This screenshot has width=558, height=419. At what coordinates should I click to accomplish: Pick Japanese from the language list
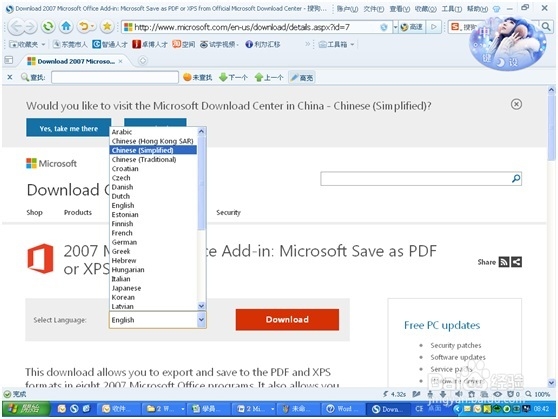pos(153,288)
